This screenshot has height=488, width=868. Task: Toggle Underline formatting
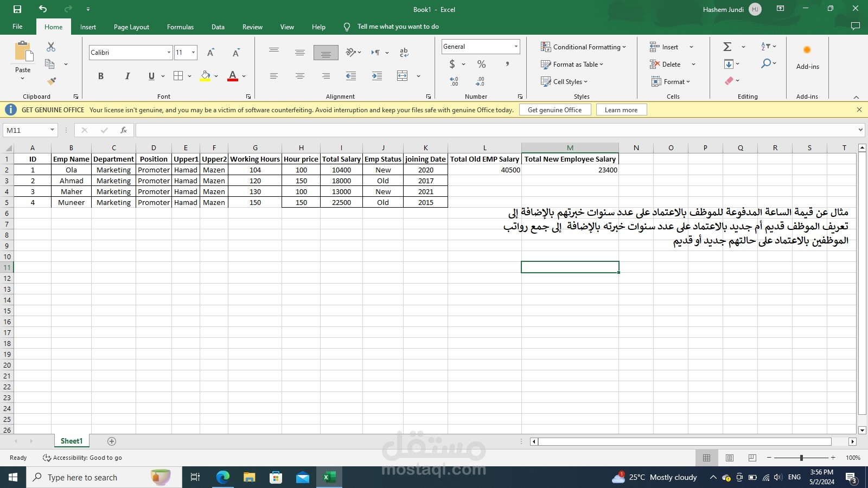151,76
